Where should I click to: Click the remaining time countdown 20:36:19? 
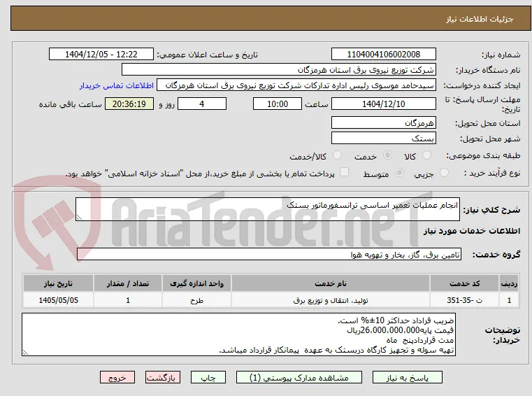click(x=129, y=104)
